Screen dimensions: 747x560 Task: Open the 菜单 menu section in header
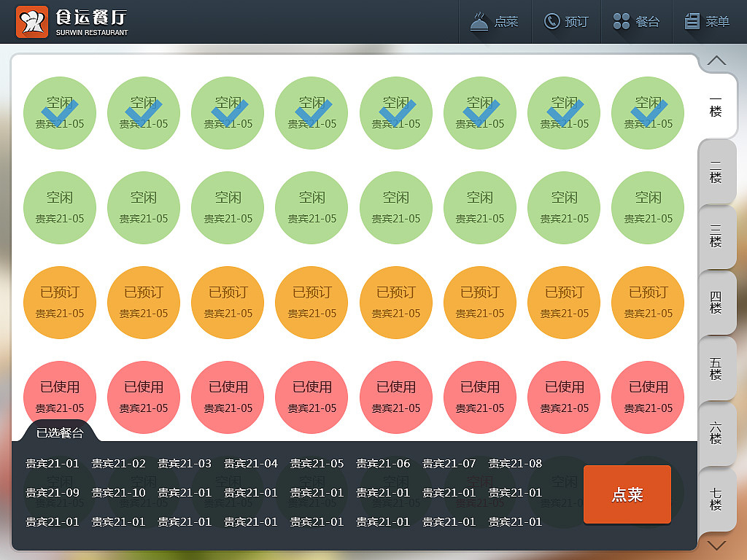click(x=708, y=21)
